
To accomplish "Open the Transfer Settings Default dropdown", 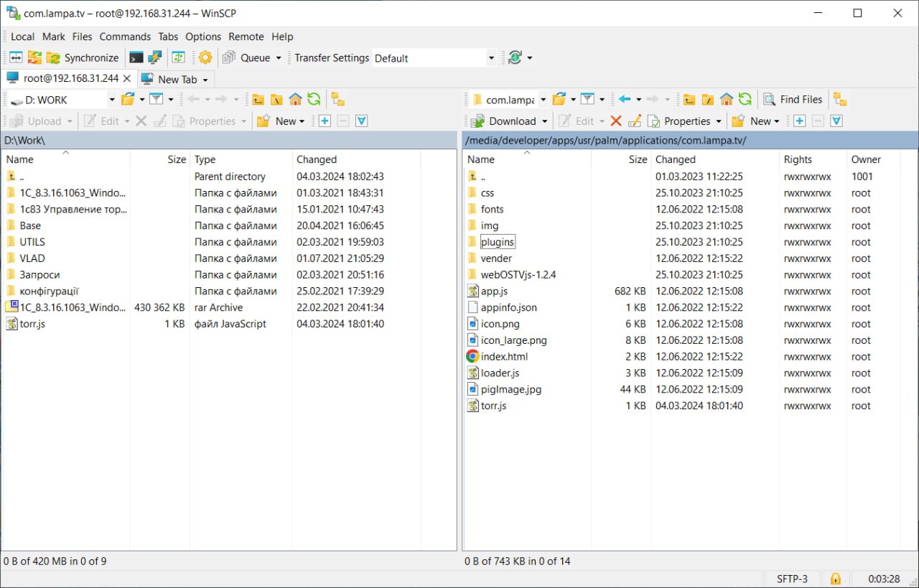I will 491,58.
